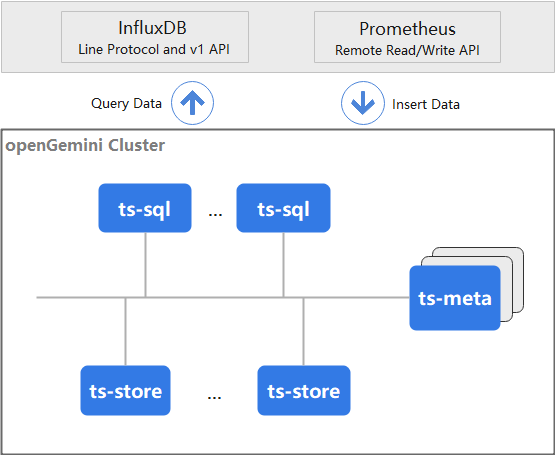This screenshot has height=455, width=555.
Task: Click the Insert Data label
Action: point(426,104)
